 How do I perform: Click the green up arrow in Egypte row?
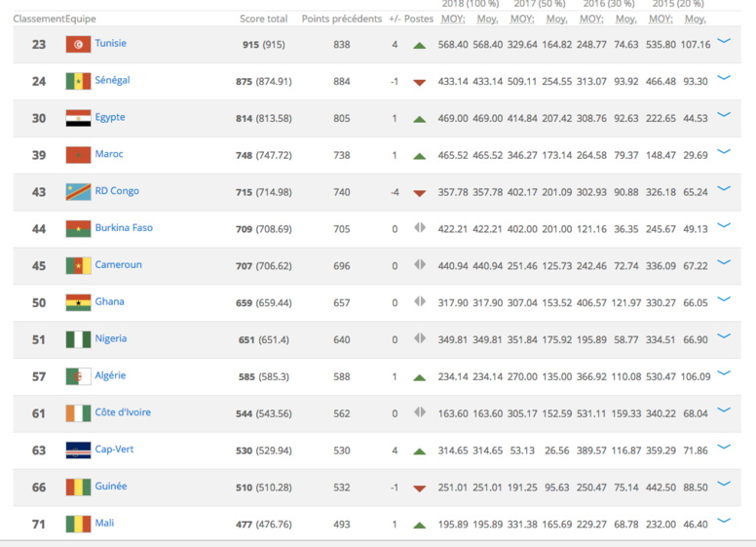click(x=419, y=119)
